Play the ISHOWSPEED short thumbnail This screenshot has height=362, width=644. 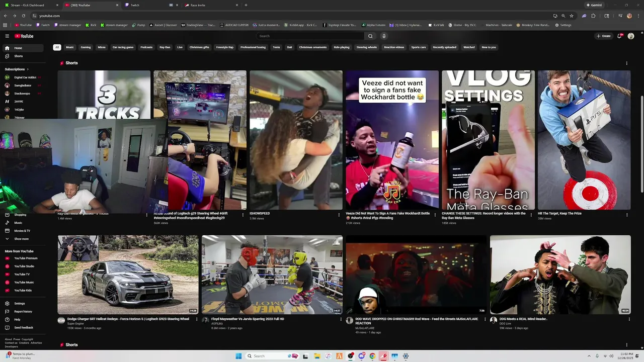coord(296,140)
